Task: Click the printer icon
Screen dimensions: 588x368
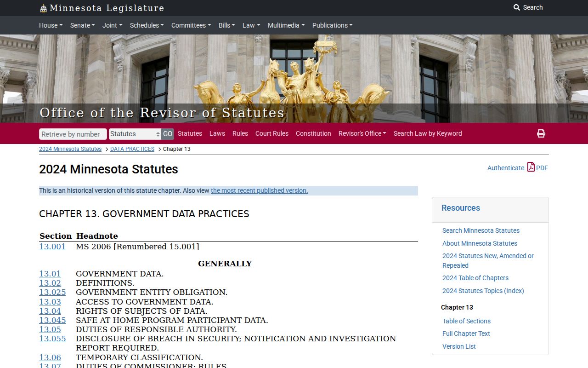Action: click(541, 133)
